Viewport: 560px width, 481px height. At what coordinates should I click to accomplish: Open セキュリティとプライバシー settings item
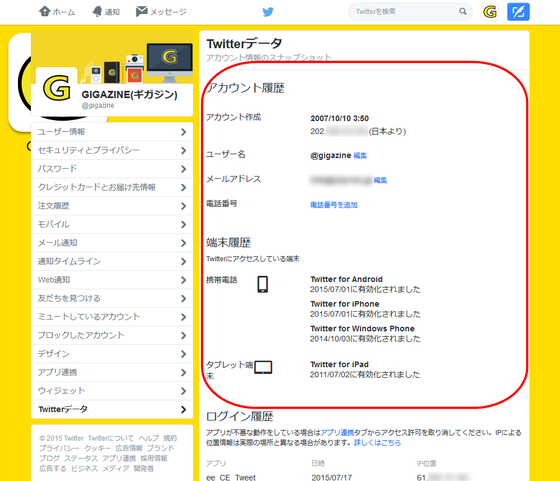(x=112, y=150)
